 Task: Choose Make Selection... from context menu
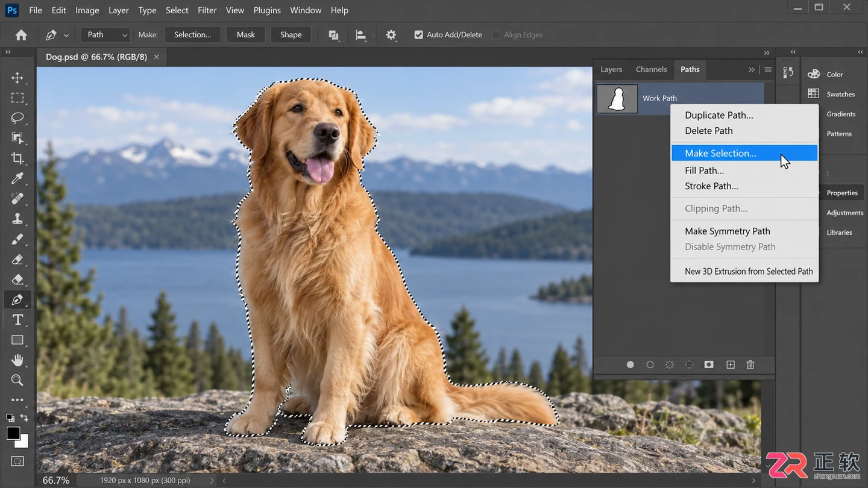pos(744,153)
